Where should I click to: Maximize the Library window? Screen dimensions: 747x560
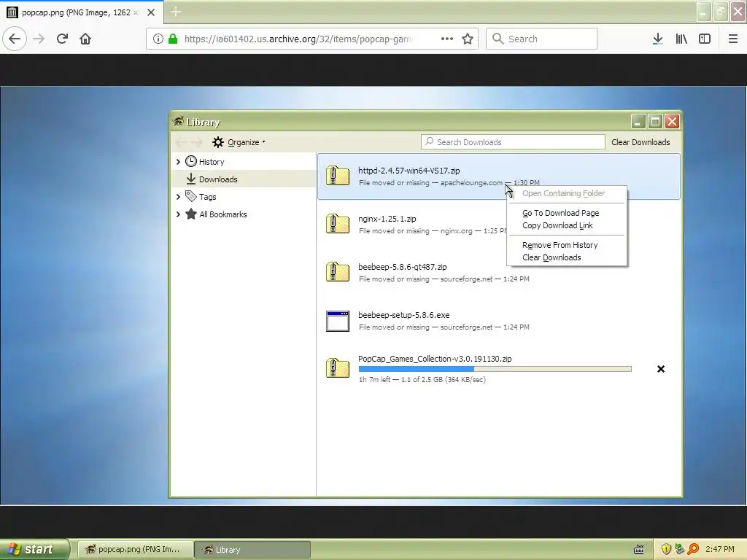pos(655,122)
